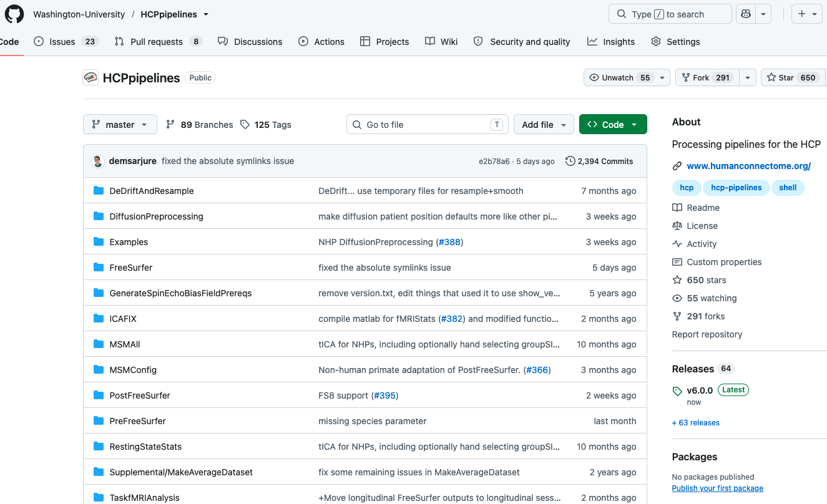Switch to the Pull requests tab

(158, 42)
